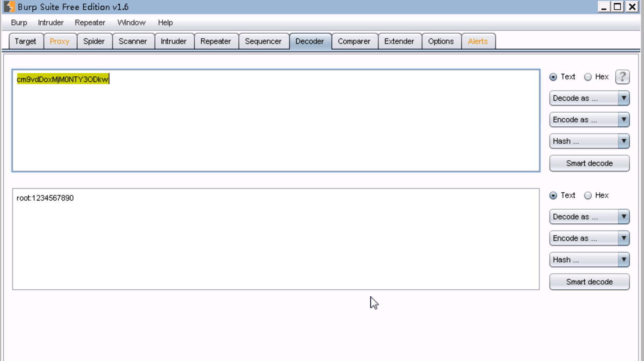Click the decoded root:1234567890 text
Viewport: 644px width, 361px height.
[x=45, y=198]
